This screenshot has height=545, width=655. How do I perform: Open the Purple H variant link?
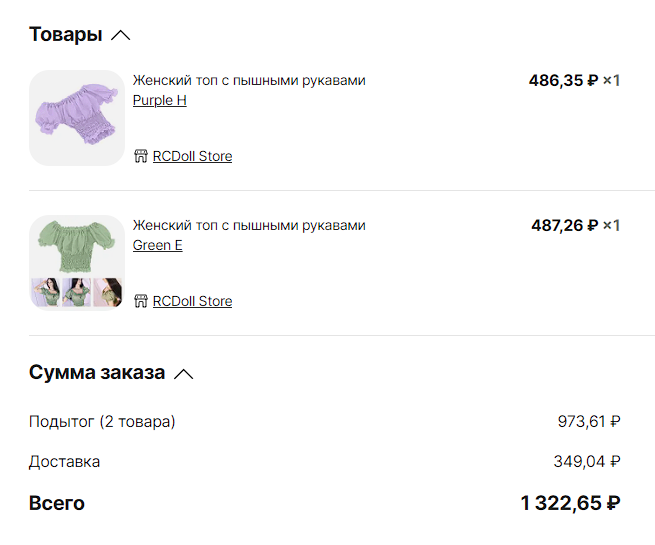[x=160, y=100]
